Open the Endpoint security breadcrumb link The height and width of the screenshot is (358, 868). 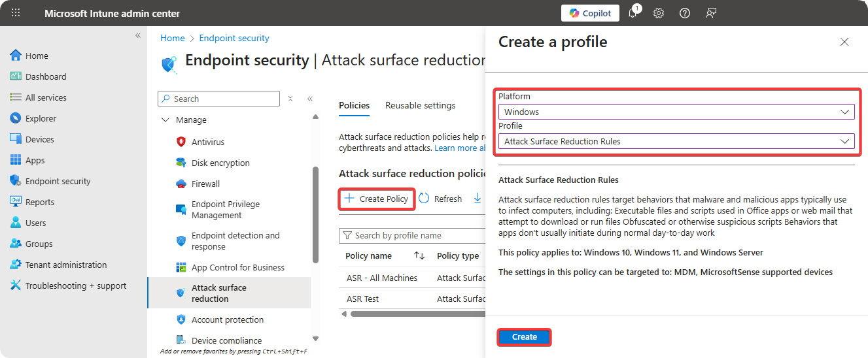point(234,38)
